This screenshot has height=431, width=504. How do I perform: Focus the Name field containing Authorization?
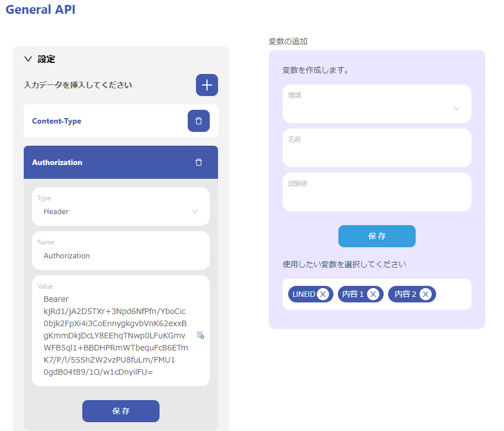click(x=121, y=251)
